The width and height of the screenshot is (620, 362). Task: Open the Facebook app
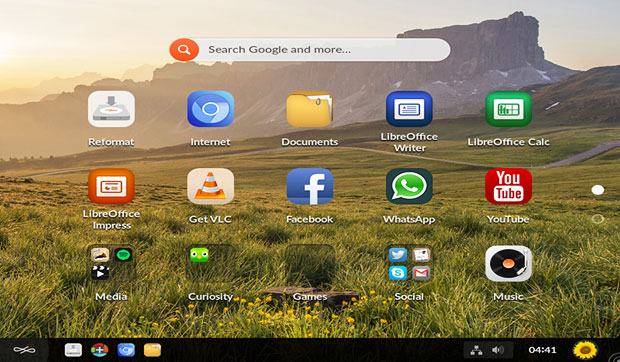(310, 186)
